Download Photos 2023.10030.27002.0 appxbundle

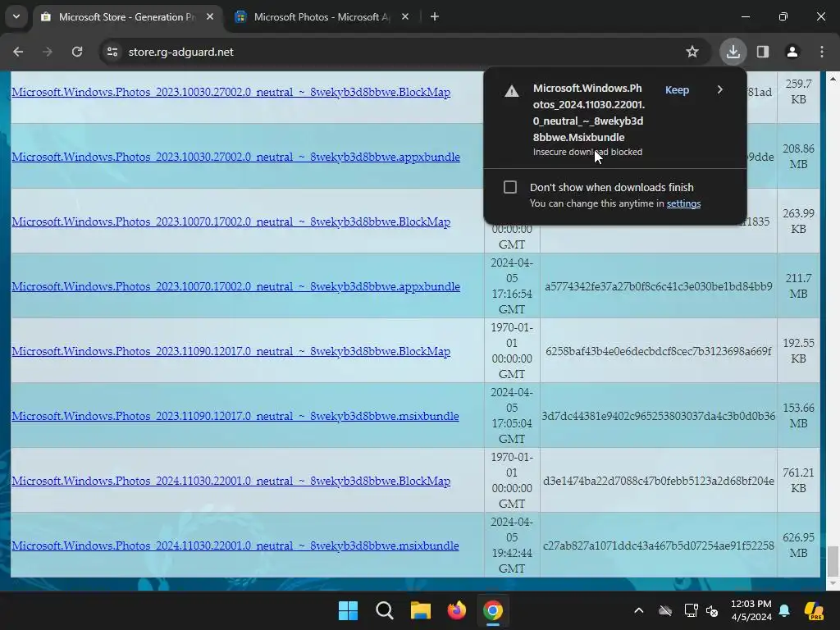coord(235,157)
